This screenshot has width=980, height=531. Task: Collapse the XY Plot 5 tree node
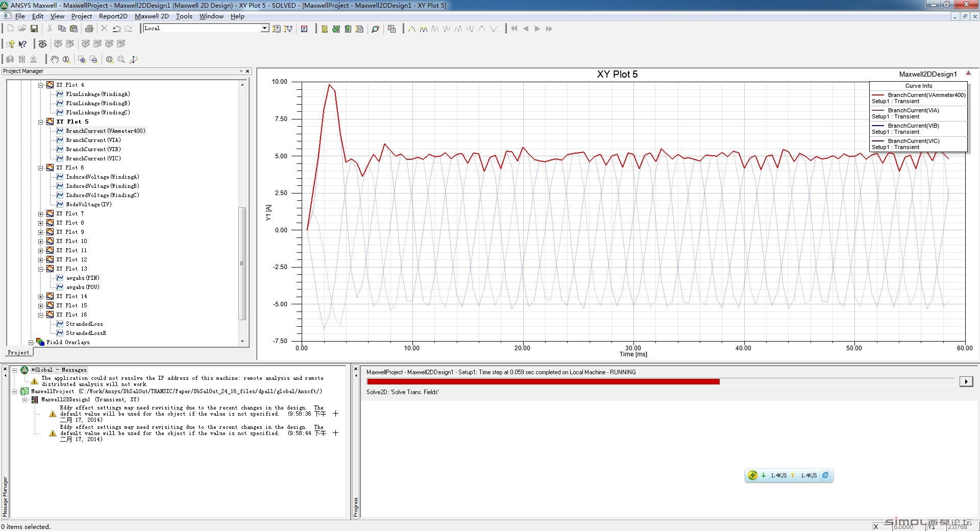pos(41,122)
